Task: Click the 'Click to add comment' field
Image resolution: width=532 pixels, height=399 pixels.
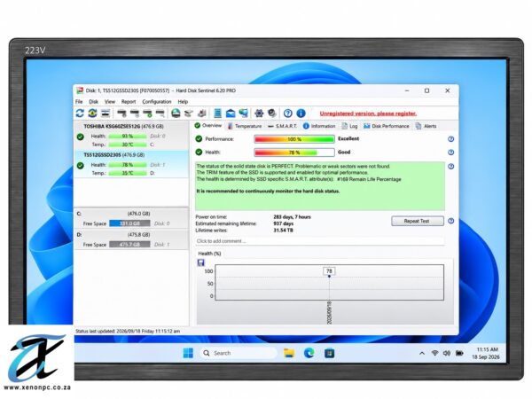Action: [319, 241]
